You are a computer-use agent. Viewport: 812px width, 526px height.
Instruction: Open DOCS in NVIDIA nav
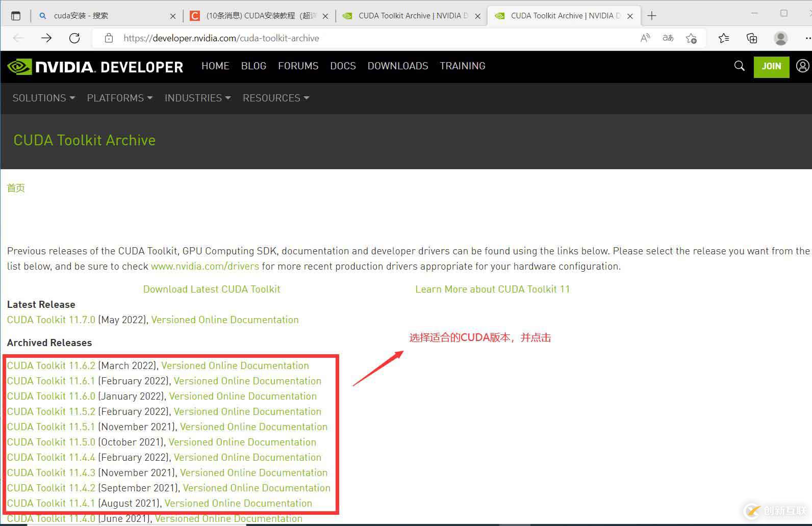[x=343, y=66]
